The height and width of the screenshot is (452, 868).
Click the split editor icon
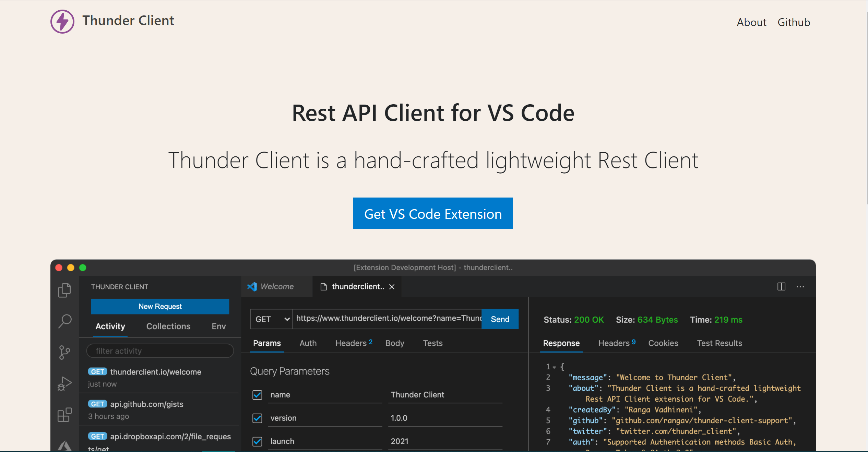781,287
